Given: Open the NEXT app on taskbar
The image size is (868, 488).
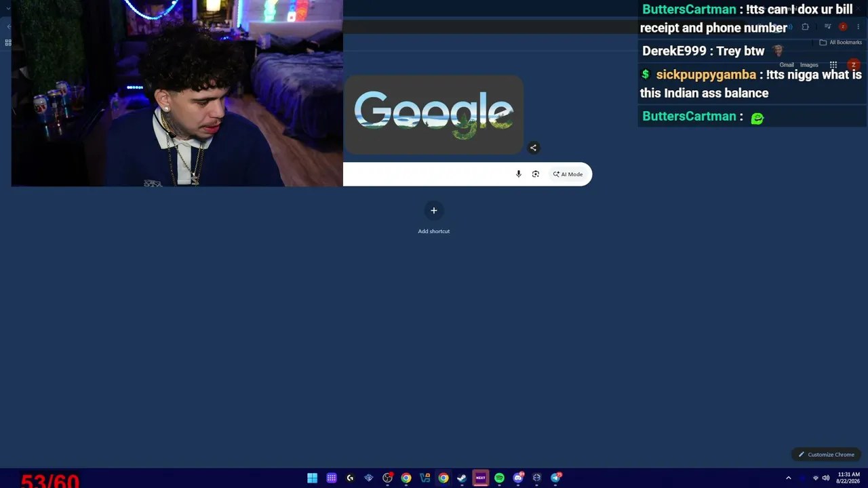Looking at the screenshot, I should 481,478.
